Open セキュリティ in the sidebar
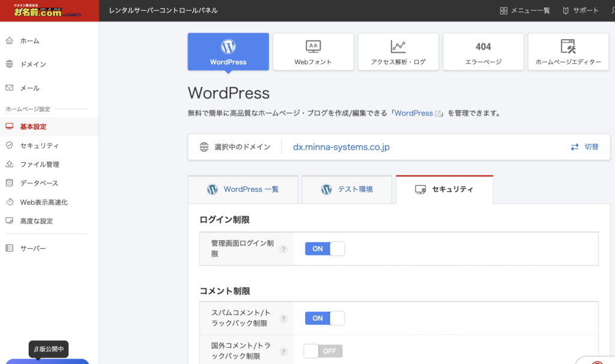 coord(49,145)
